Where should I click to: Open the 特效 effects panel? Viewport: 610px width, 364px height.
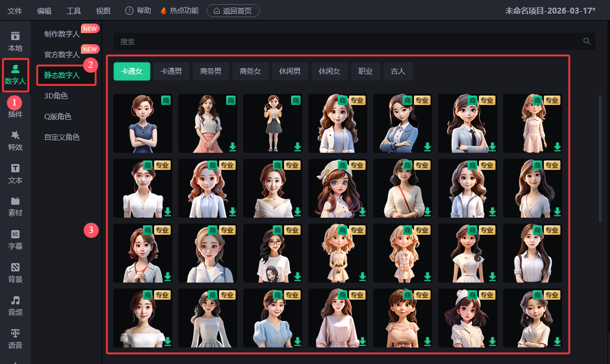tap(15, 140)
